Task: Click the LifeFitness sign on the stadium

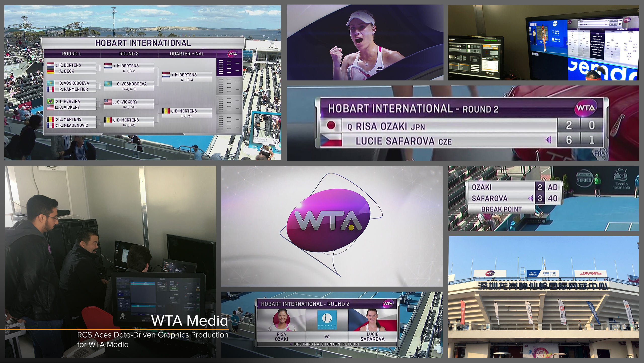Action: click(x=591, y=274)
